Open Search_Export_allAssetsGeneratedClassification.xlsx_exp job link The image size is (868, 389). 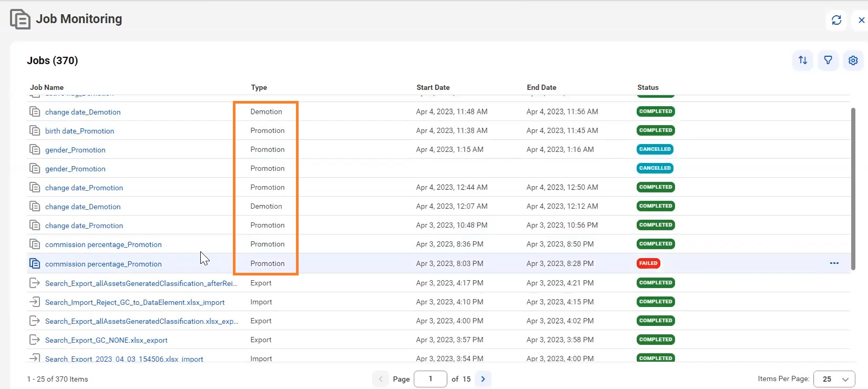pyautogui.click(x=141, y=321)
